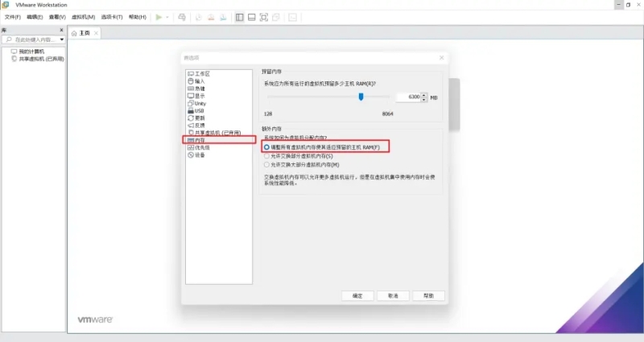Select 热键 in the preferences list
The width and height of the screenshot is (644, 342).
pos(196,89)
